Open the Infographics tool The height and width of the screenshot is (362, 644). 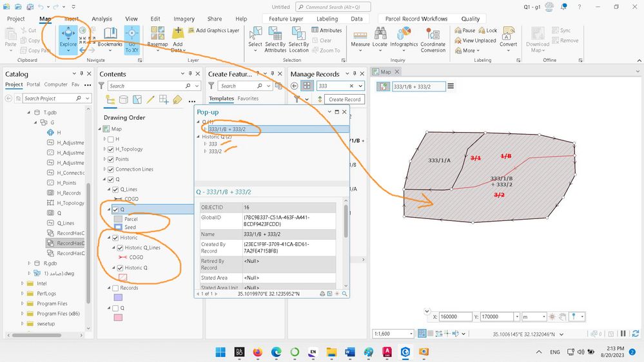pos(404,39)
